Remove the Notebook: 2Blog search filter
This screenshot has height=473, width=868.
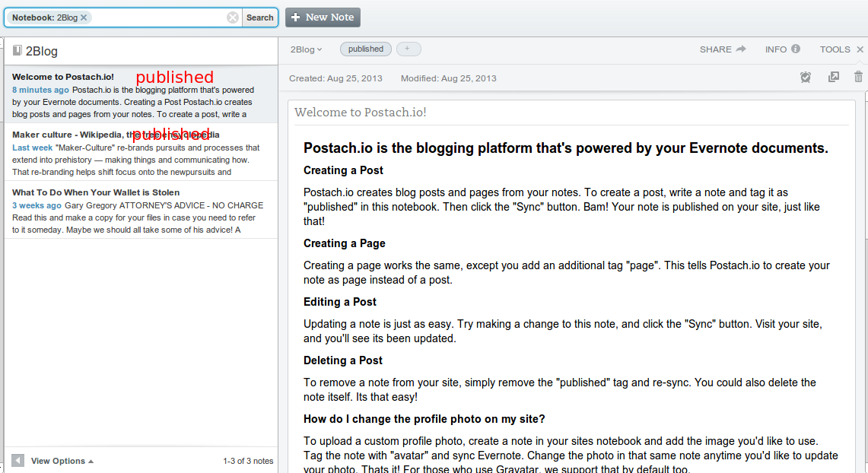(x=84, y=17)
